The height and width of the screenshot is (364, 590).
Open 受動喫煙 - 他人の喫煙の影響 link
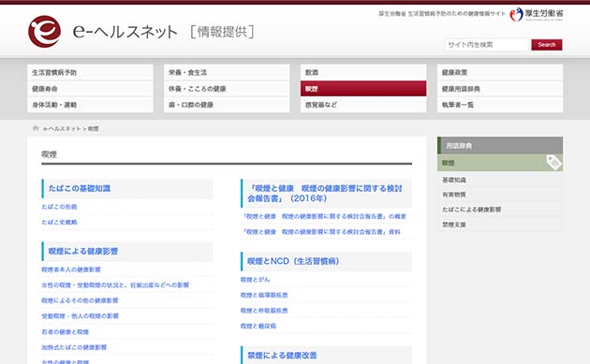(x=80, y=316)
